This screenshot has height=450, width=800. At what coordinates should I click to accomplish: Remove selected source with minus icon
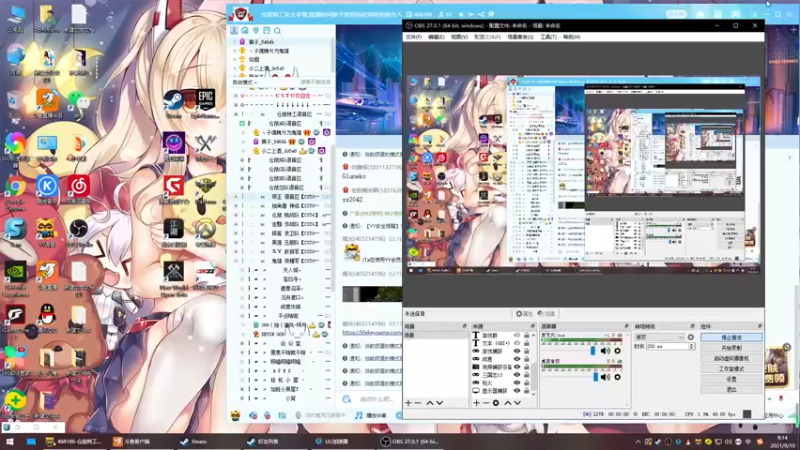coord(485,403)
